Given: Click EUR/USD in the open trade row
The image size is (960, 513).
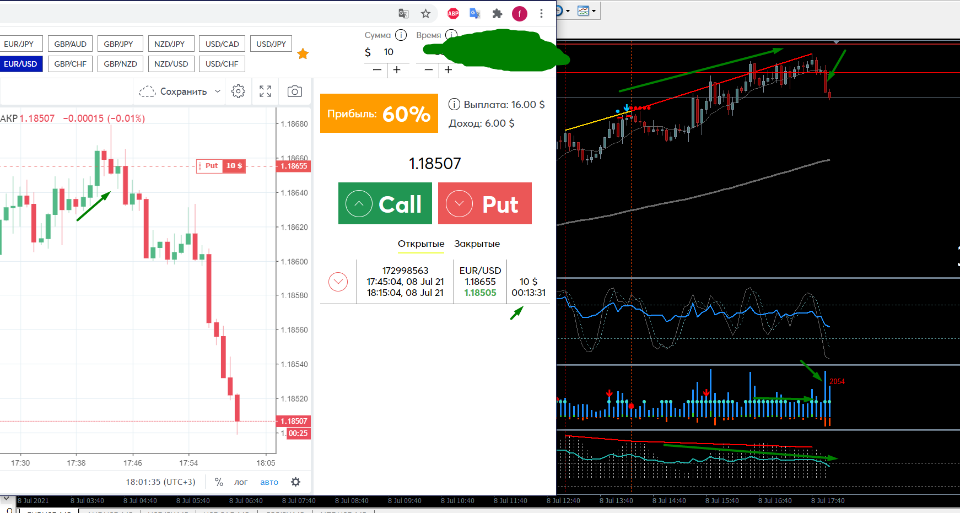Looking at the screenshot, I should pos(480,270).
